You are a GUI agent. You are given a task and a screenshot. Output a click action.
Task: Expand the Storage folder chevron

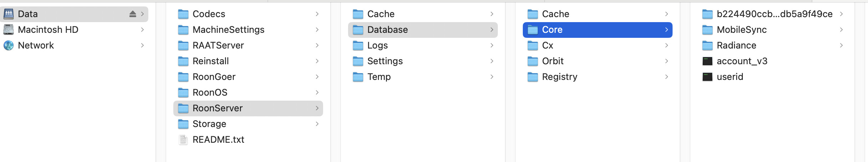click(317, 124)
